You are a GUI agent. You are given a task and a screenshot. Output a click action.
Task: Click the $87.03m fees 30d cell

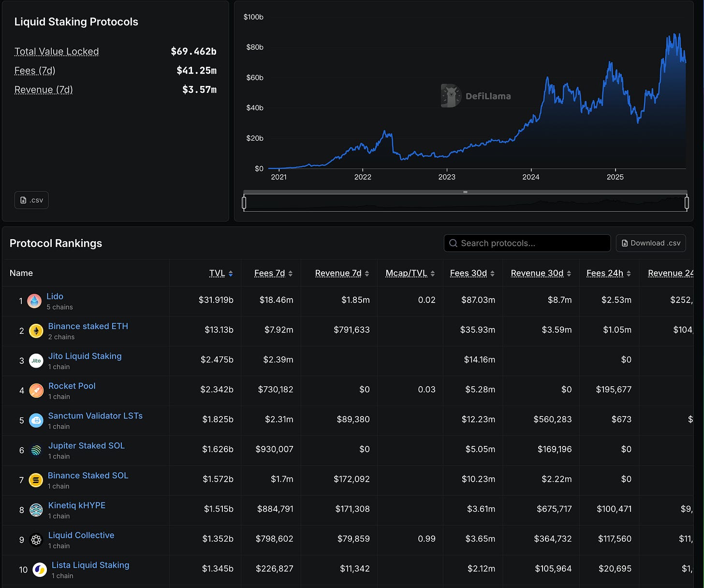point(478,300)
